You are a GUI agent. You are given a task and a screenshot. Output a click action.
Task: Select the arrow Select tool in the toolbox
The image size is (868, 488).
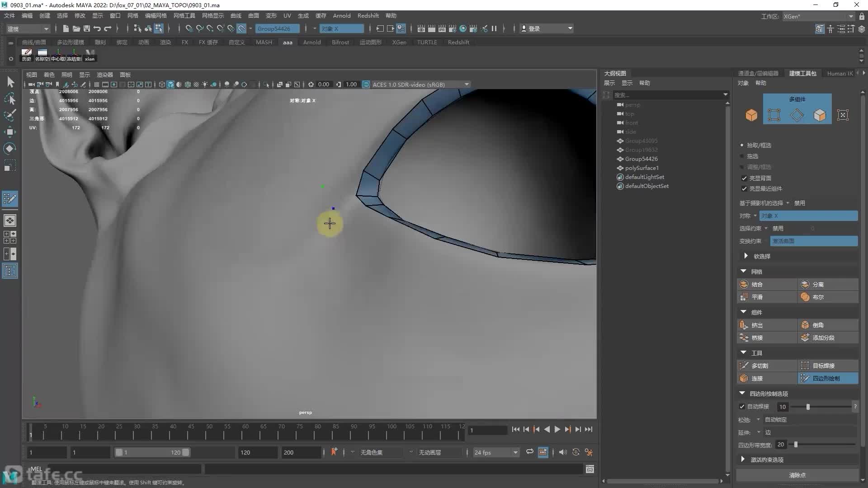coord(10,82)
